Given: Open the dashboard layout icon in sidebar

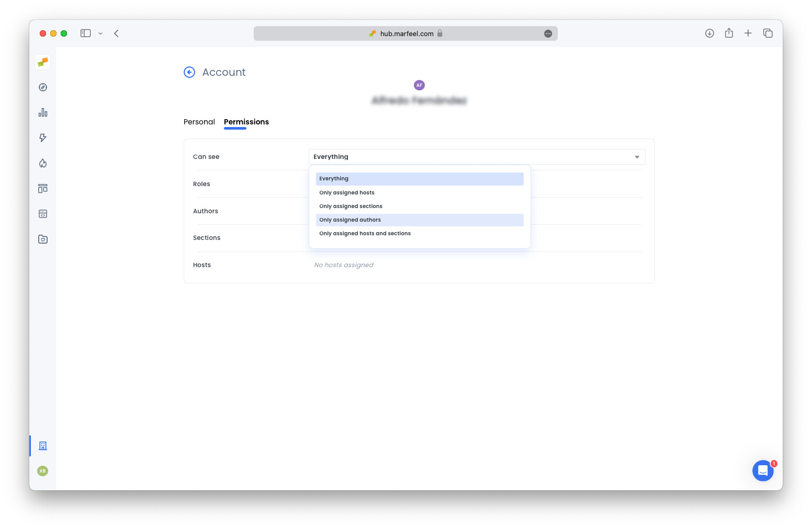Looking at the screenshot, I should pyautogui.click(x=42, y=188).
